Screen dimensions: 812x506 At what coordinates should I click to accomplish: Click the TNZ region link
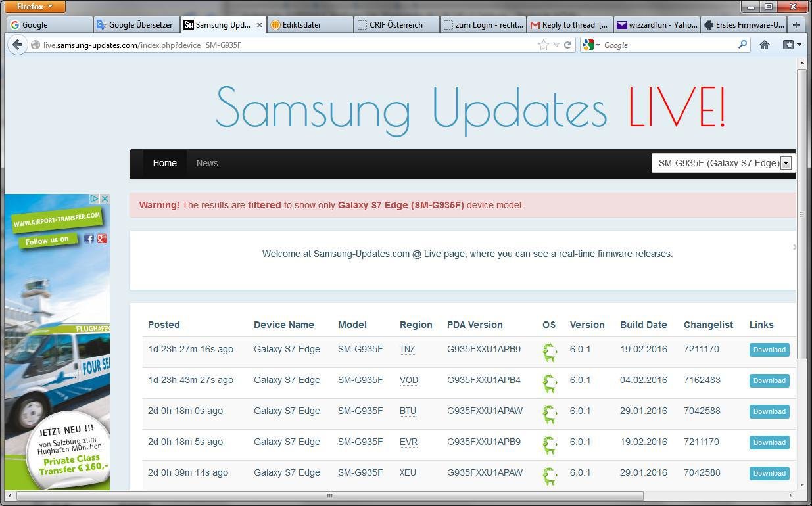407,349
